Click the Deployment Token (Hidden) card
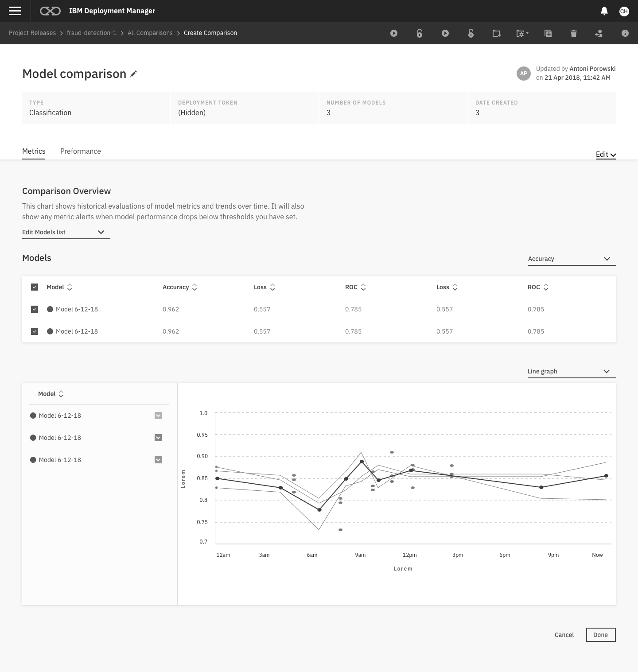The image size is (638, 672). click(245, 108)
